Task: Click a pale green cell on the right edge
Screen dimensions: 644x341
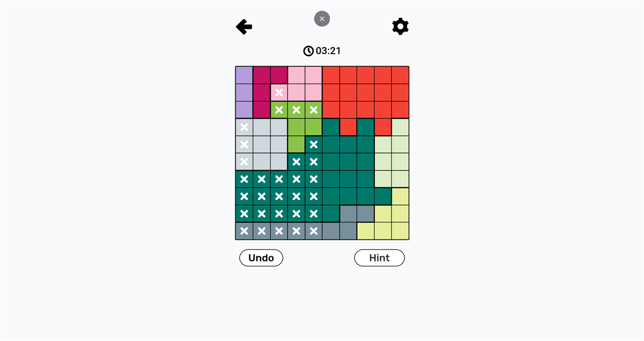Action: click(x=400, y=161)
